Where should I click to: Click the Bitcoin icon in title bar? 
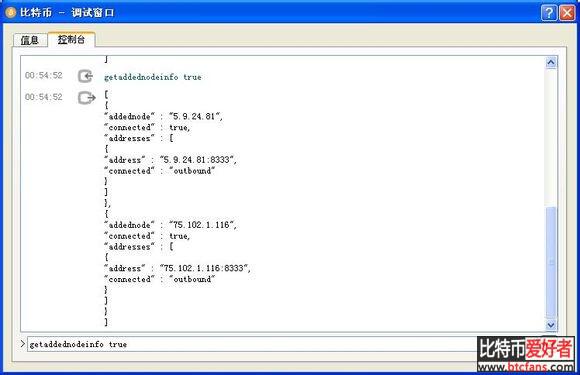(10, 13)
